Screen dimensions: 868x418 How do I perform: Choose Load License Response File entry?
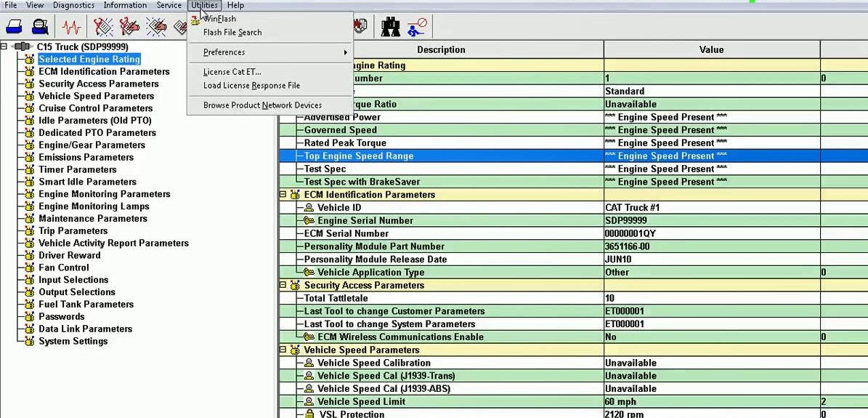pyautogui.click(x=251, y=85)
